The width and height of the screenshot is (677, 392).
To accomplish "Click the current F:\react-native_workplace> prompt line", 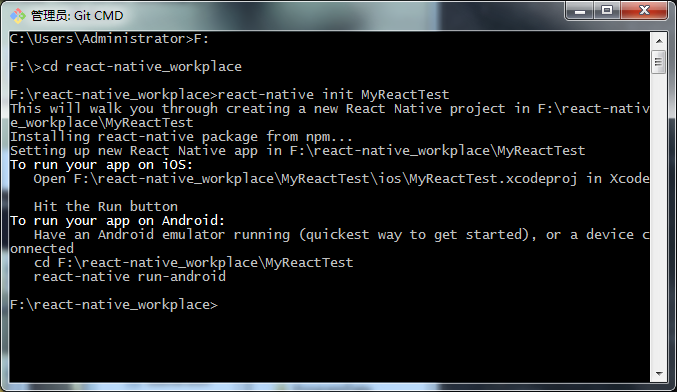I will 114,305.
